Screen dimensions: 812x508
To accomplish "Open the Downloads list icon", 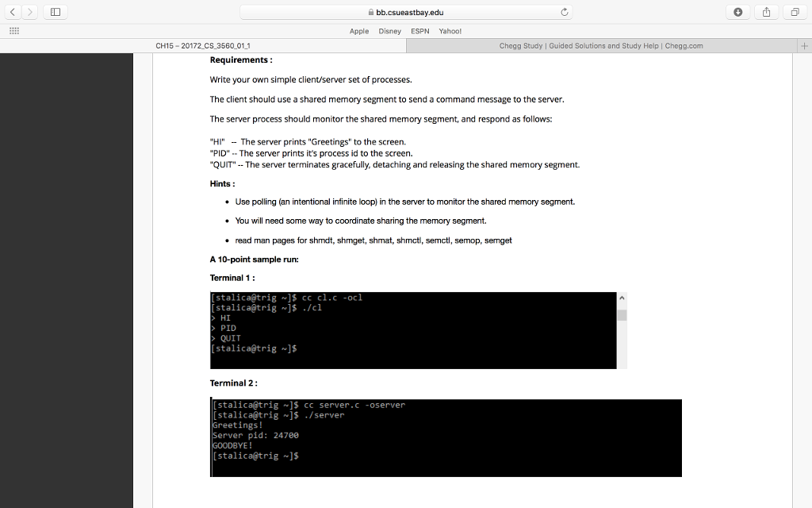I will click(737, 11).
